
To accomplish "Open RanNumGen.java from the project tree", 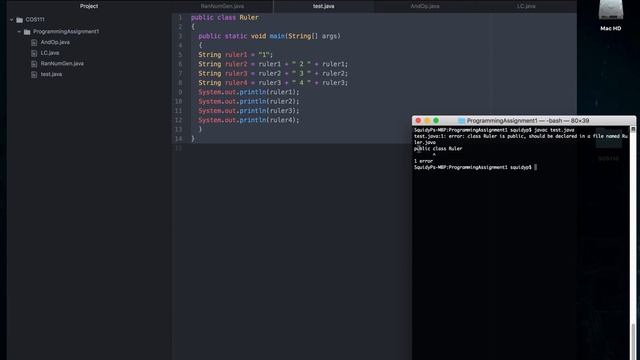I will [62, 63].
